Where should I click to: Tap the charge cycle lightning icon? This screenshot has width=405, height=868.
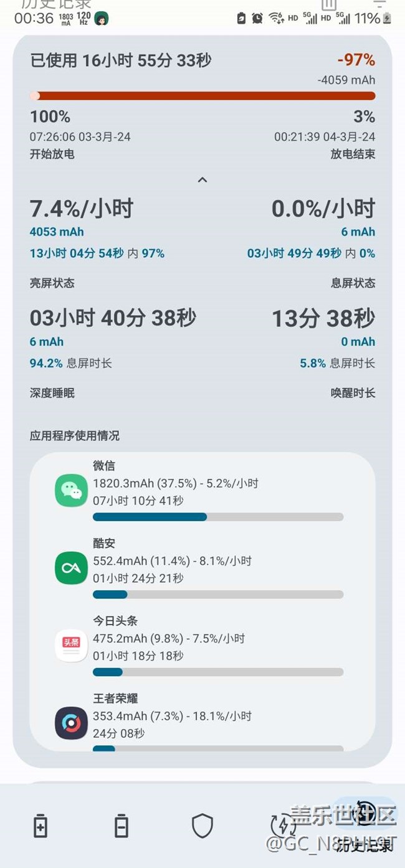(x=283, y=826)
